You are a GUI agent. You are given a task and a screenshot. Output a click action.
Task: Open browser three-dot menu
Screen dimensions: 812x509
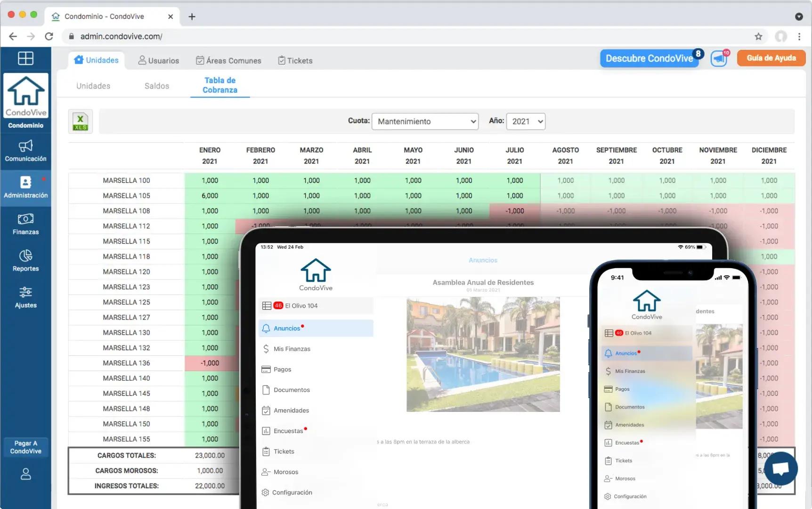pos(799,36)
